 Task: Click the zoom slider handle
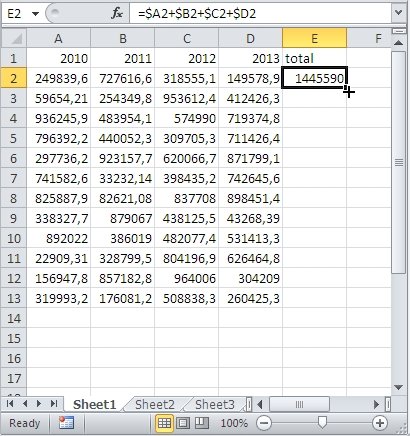click(x=322, y=423)
